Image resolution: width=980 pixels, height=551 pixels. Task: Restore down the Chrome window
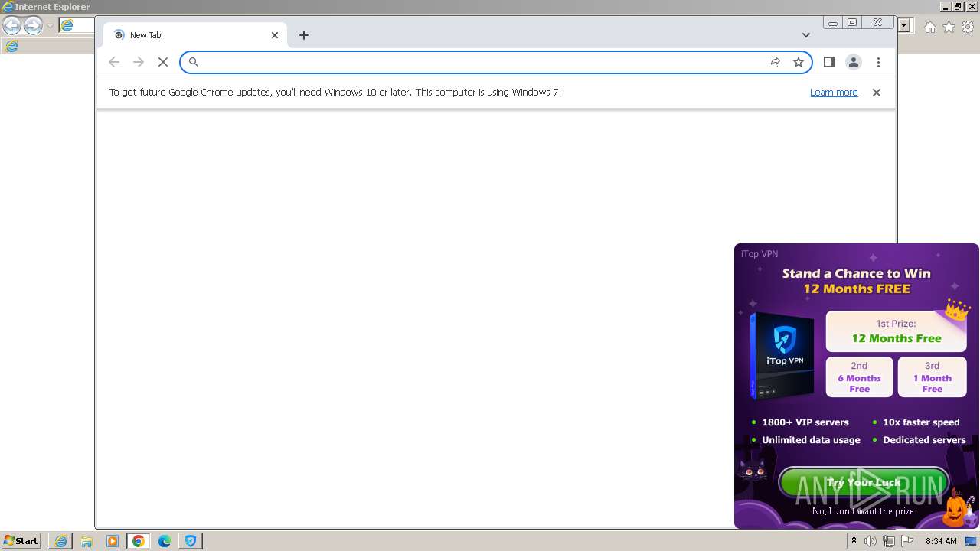pyautogui.click(x=852, y=23)
